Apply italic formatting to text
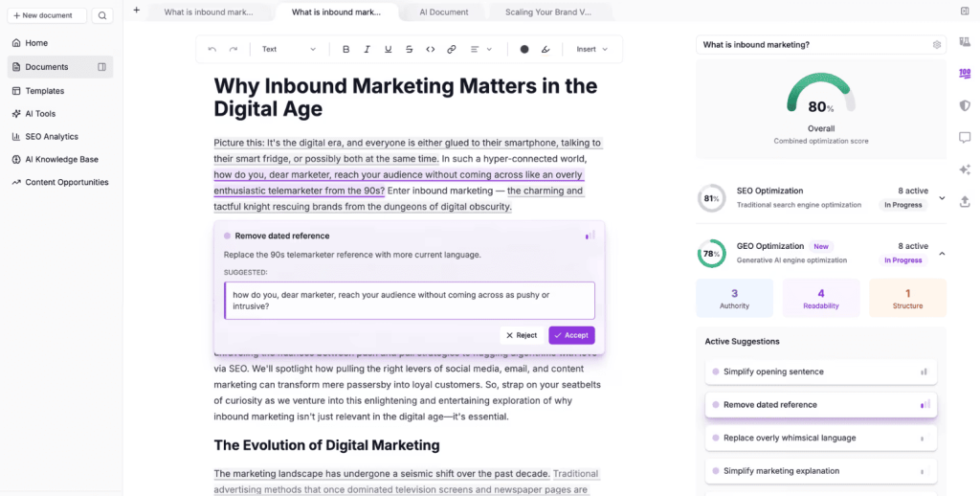This screenshot has width=980, height=496. pyautogui.click(x=367, y=49)
